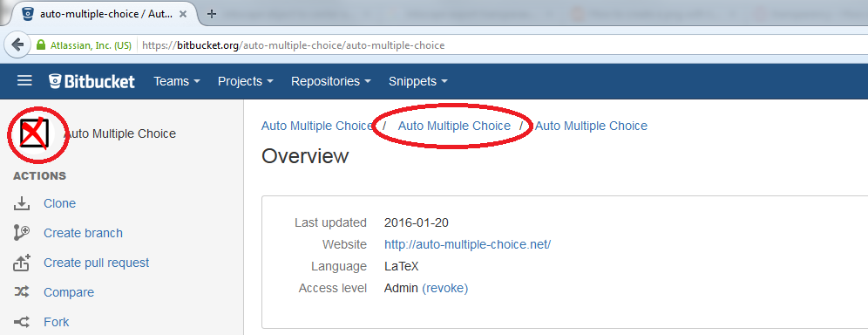The height and width of the screenshot is (335, 868).
Task: Open a new browser tab with plus button
Action: point(211,14)
